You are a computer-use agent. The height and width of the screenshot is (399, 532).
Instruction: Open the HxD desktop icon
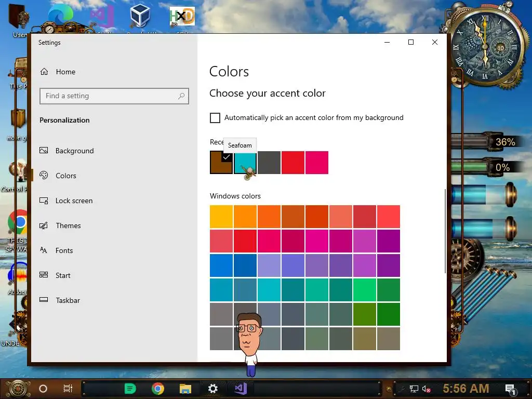(x=182, y=17)
